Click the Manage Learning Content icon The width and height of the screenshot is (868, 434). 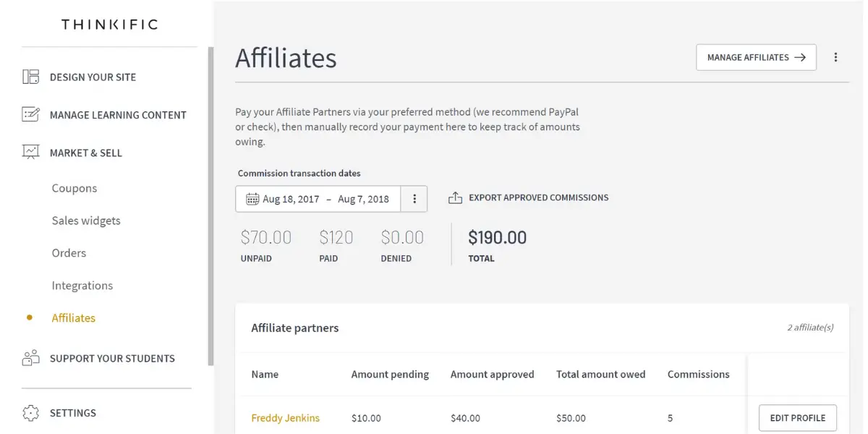[x=30, y=114]
